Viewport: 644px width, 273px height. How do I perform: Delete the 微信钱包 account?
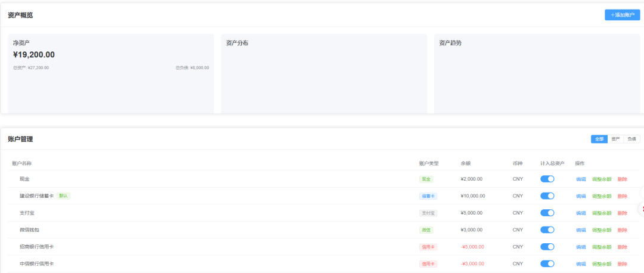(x=622, y=230)
